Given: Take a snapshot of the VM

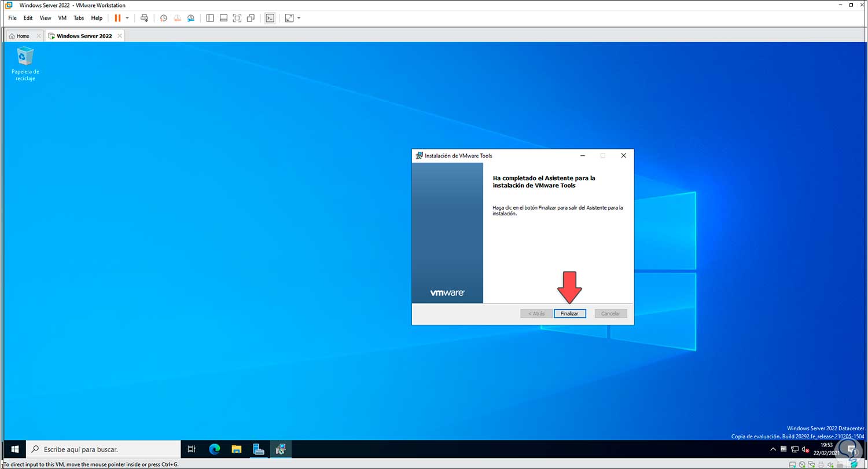Looking at the screenshot, I should tap(164, 18).
